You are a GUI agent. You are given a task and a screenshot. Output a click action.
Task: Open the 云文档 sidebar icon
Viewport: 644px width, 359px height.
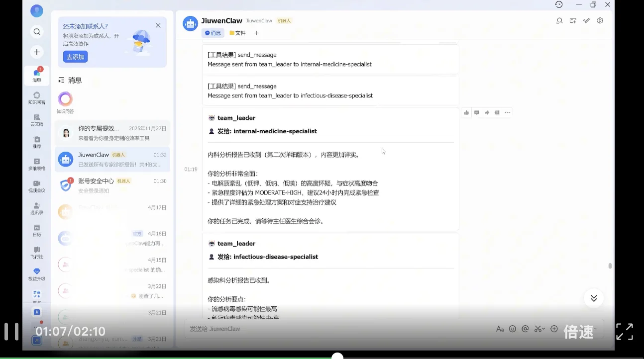(x=37, y=119)
